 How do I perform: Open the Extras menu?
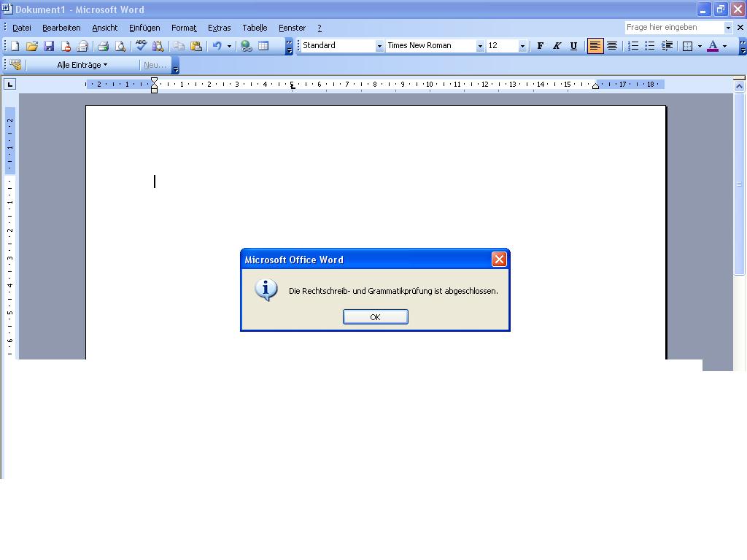coord(219,28)
